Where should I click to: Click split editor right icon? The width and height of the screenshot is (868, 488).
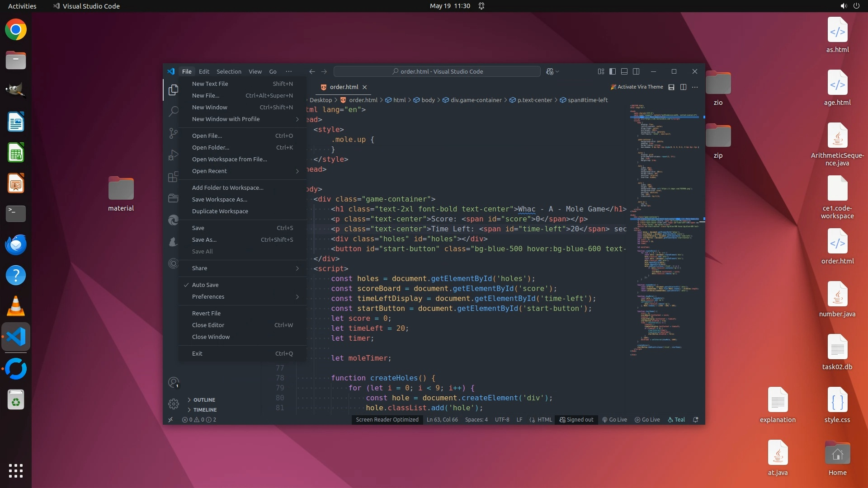pos(683,87)
